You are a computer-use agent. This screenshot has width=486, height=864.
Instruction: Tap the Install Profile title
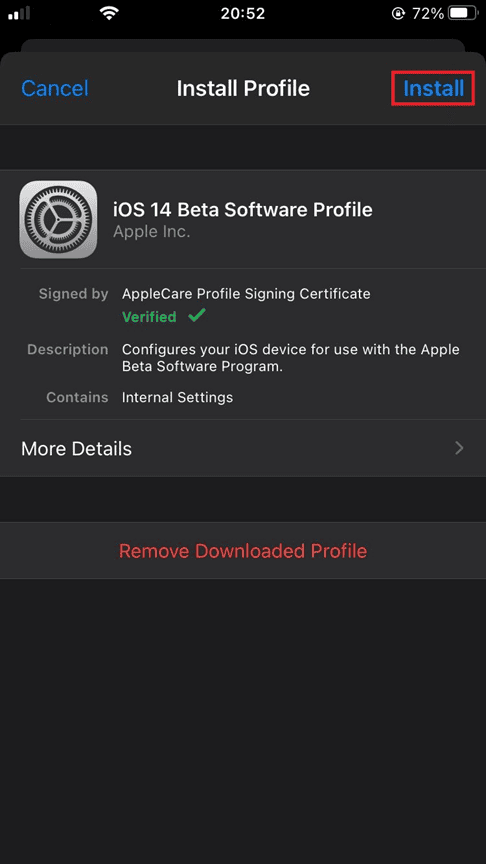(243, 88)
